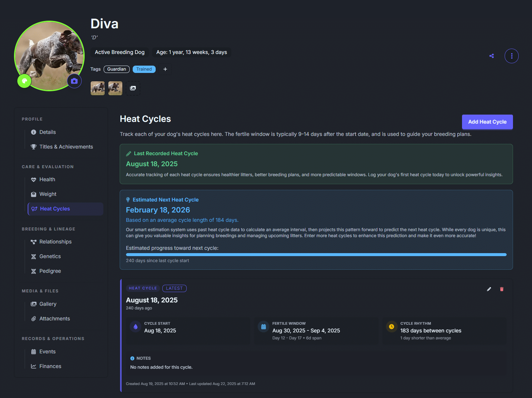
Task: Click the Trained tag
Action: click(144, 69)
